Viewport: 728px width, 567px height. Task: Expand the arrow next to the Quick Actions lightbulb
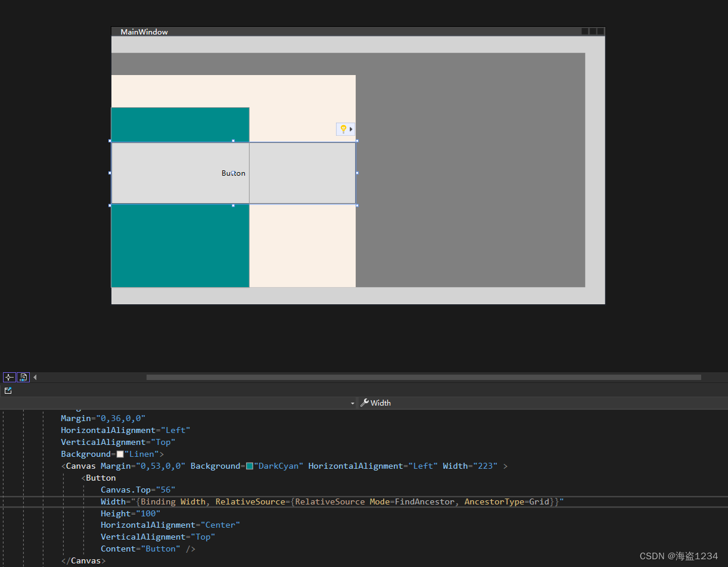click(351, 129)
